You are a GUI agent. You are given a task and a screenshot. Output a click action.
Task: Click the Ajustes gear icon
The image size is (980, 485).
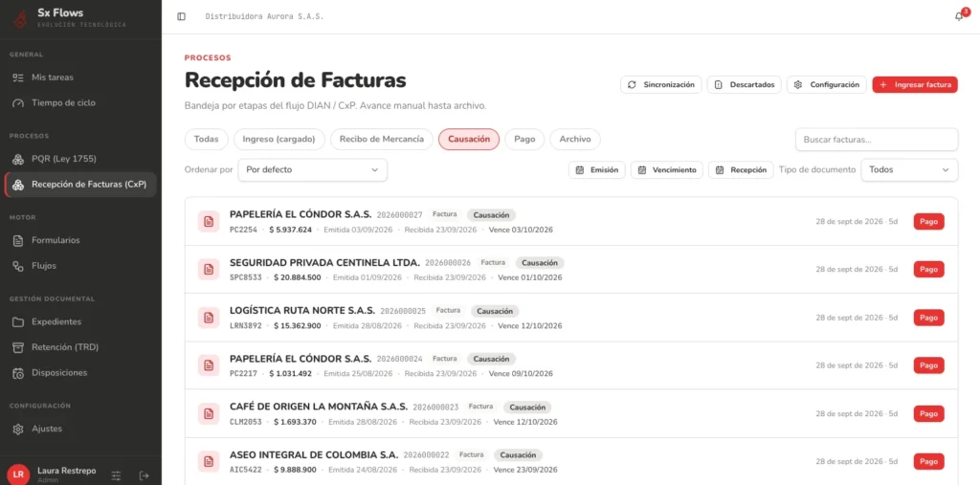click(18, 429)
